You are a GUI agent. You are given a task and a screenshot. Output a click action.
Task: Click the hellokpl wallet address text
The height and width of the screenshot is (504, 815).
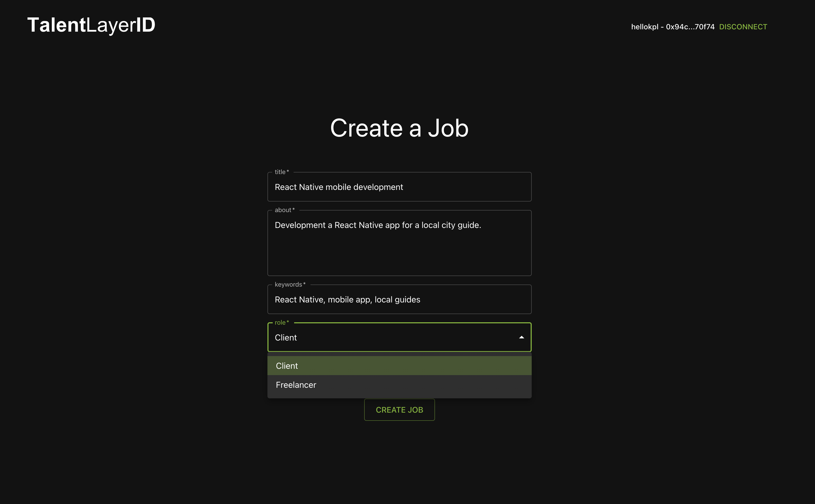(672, 27)
